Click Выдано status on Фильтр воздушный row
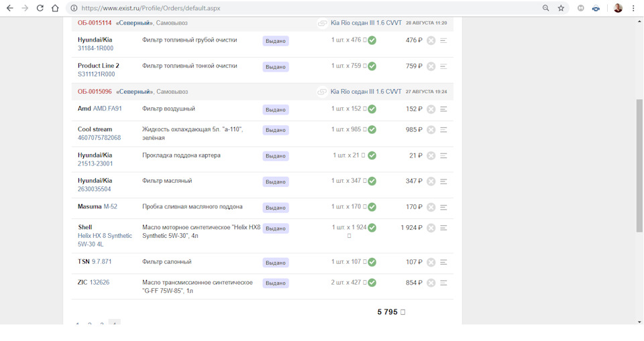644x341 pixels. 276,110
